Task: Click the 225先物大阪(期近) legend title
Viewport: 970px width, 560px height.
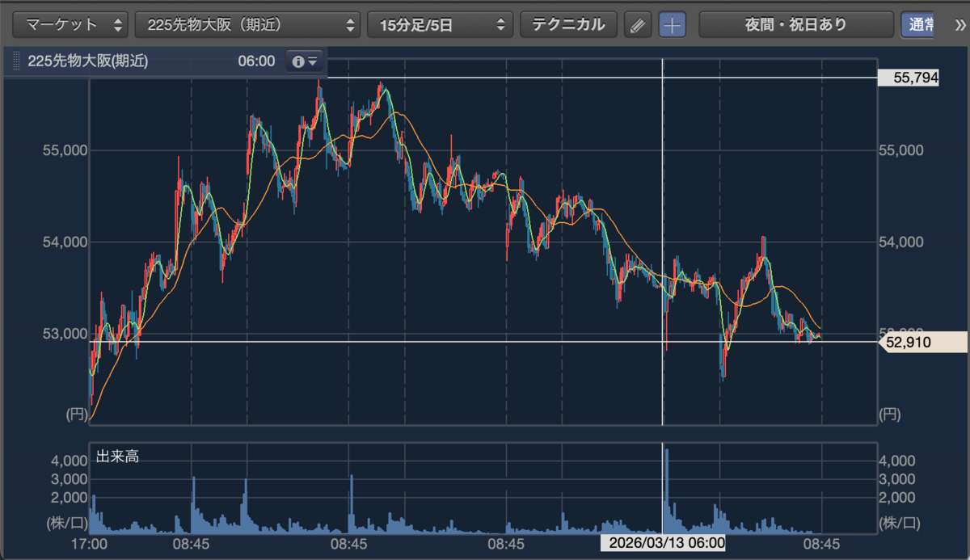Action: [88, 61]
